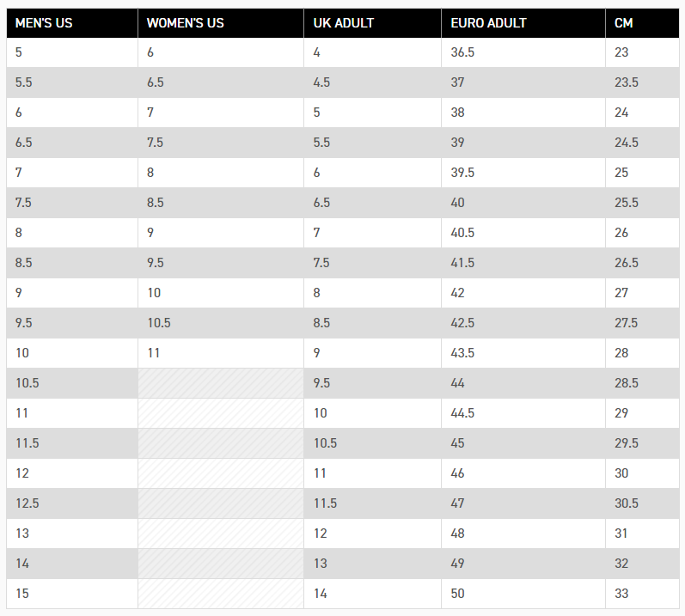Select UK Adult size 14 cell

click(373, 594)
